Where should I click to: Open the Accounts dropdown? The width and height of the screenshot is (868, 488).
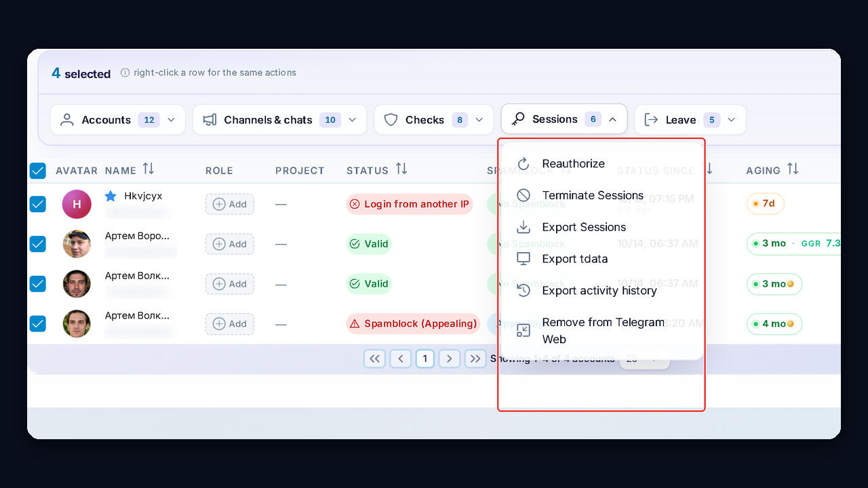coord(118,120)
